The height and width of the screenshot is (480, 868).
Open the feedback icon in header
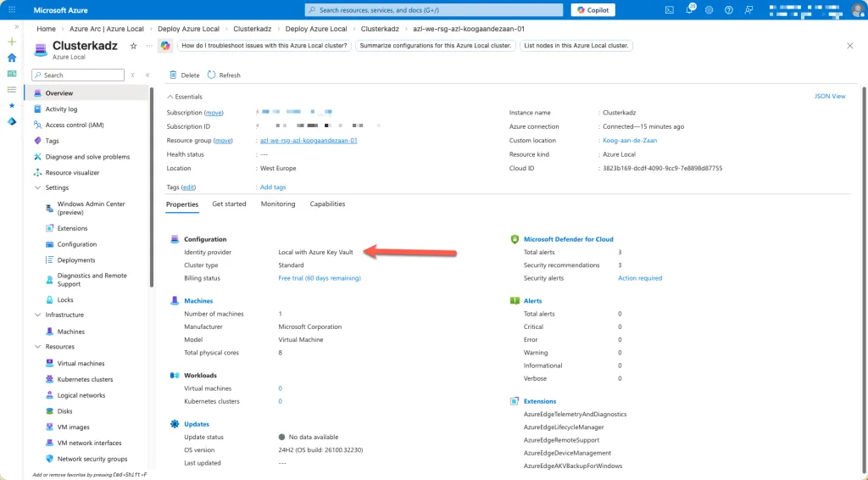[x=748, y=10]
